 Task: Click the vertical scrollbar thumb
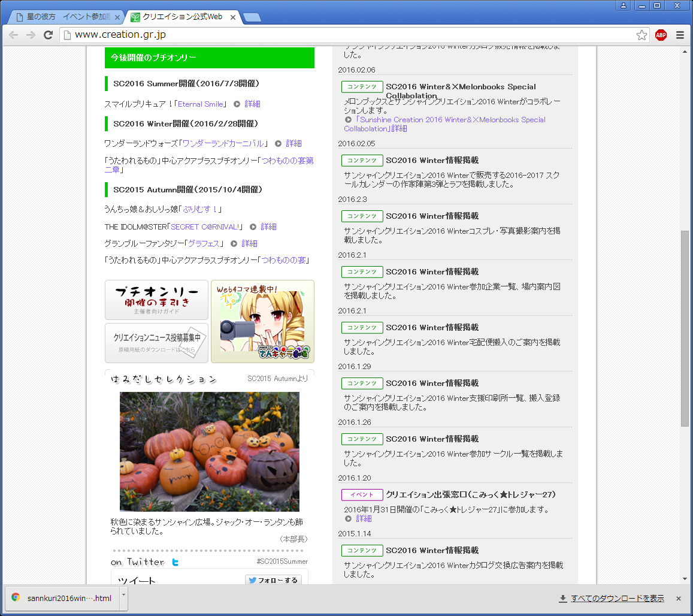[685, 328]
